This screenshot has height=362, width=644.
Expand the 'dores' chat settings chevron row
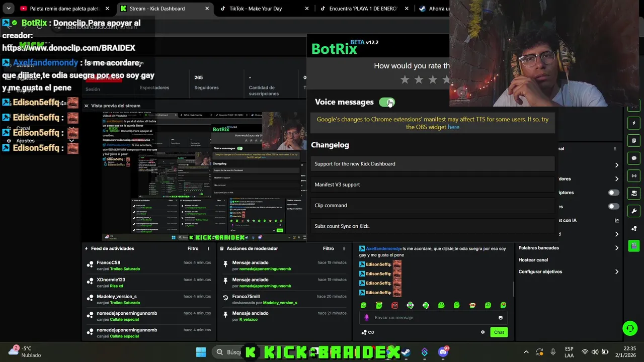616,179
